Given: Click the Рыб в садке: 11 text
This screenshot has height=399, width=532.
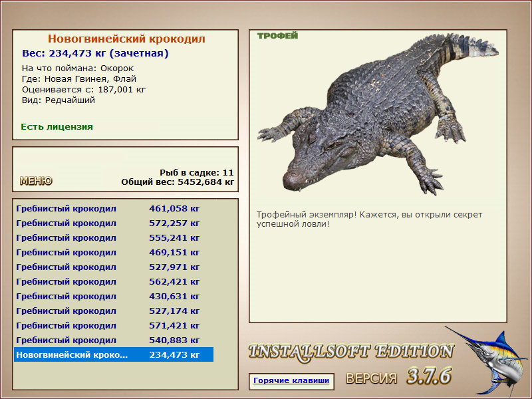Looking at the screenshot, I should coord(197,173).
